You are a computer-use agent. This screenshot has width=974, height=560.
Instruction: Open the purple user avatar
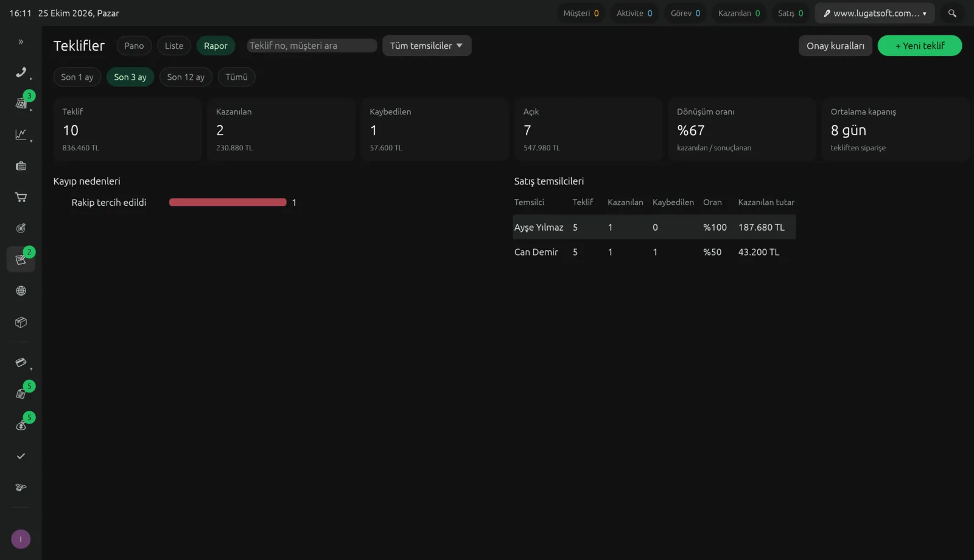[21, 539]
